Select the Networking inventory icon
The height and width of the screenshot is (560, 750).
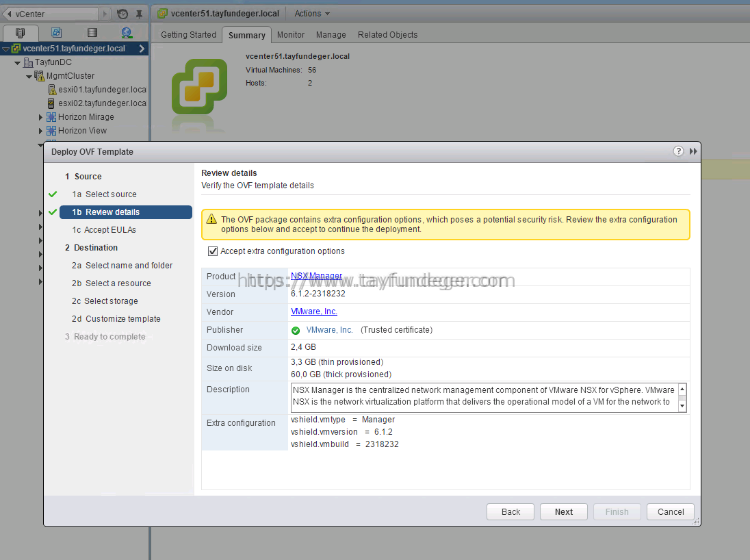[x=127, y=33]
